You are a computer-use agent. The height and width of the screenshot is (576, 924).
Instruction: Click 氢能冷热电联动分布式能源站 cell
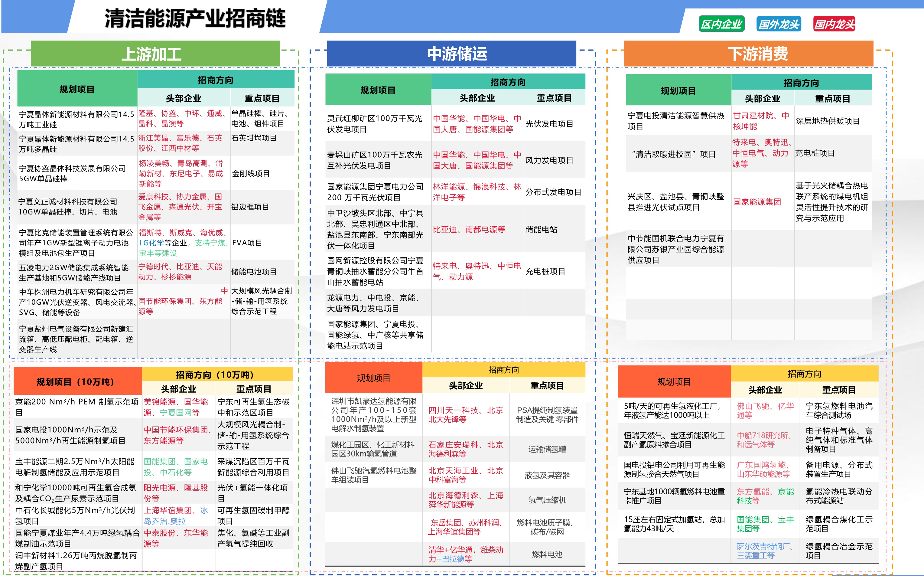839,496
